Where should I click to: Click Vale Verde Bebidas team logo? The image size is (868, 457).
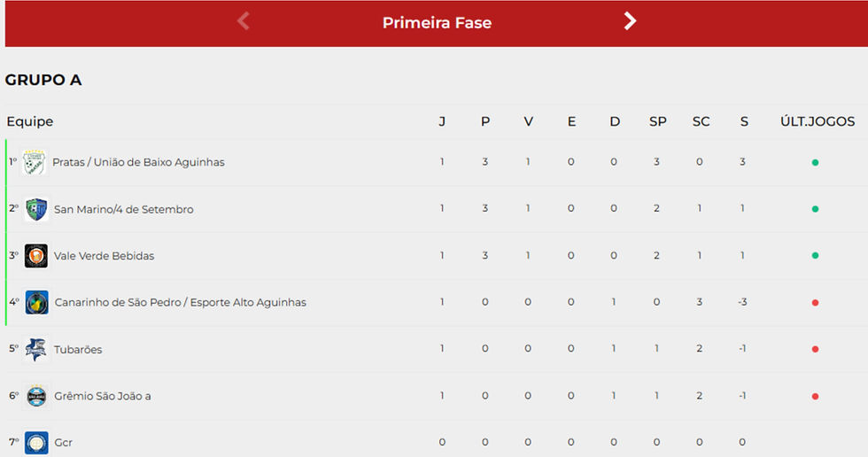[36, 256]
